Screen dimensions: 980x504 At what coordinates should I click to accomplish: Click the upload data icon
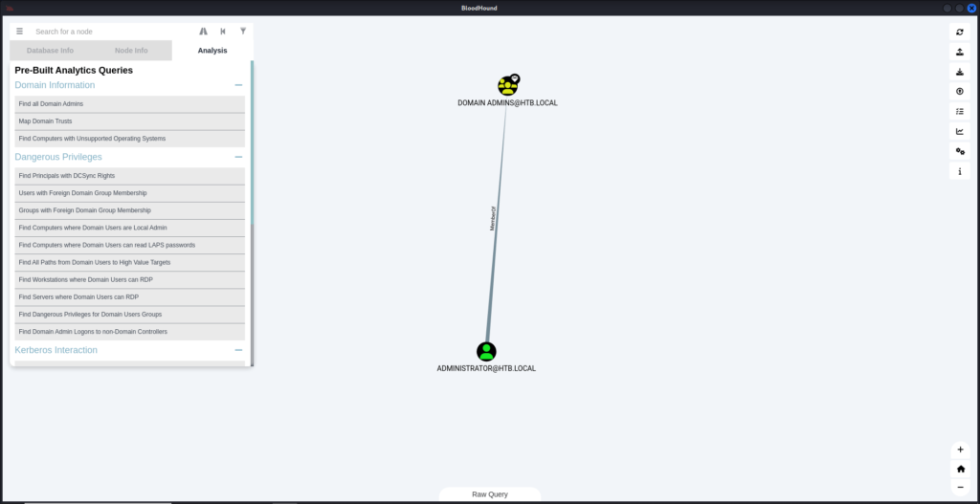(x=960, y=91)
